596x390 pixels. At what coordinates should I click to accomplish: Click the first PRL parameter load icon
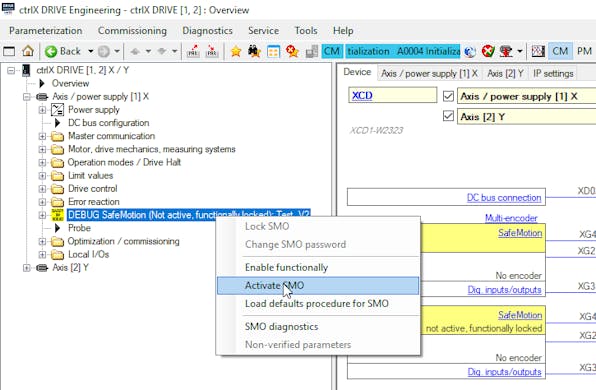(x=193, y=51)
